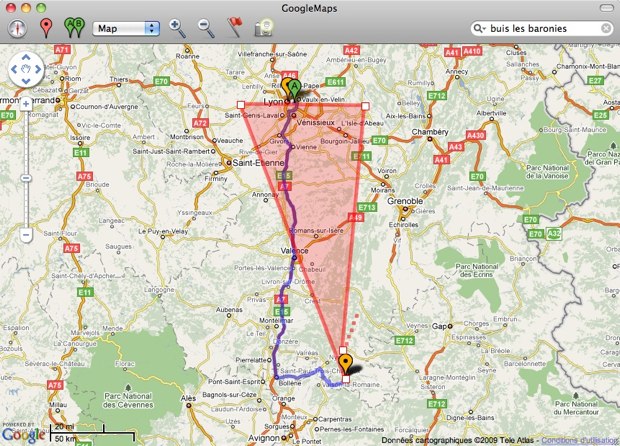The image size is (620, 446).
Task: Click the window toolbar toggle pill button
Action: click(607, 8)
